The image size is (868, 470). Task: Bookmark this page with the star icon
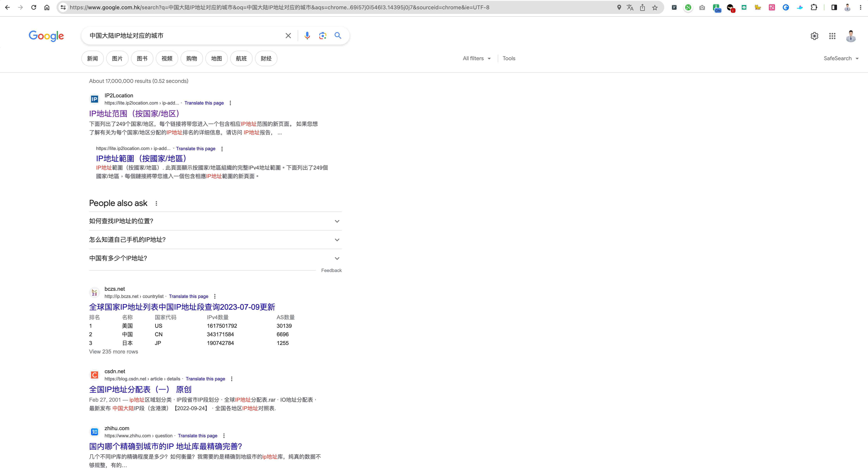[655, 7]
